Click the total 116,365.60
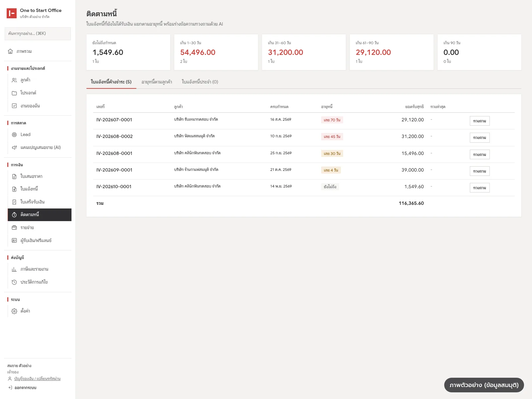The width and height of the screenshot is (532, 399). click(x=411, y=203)
